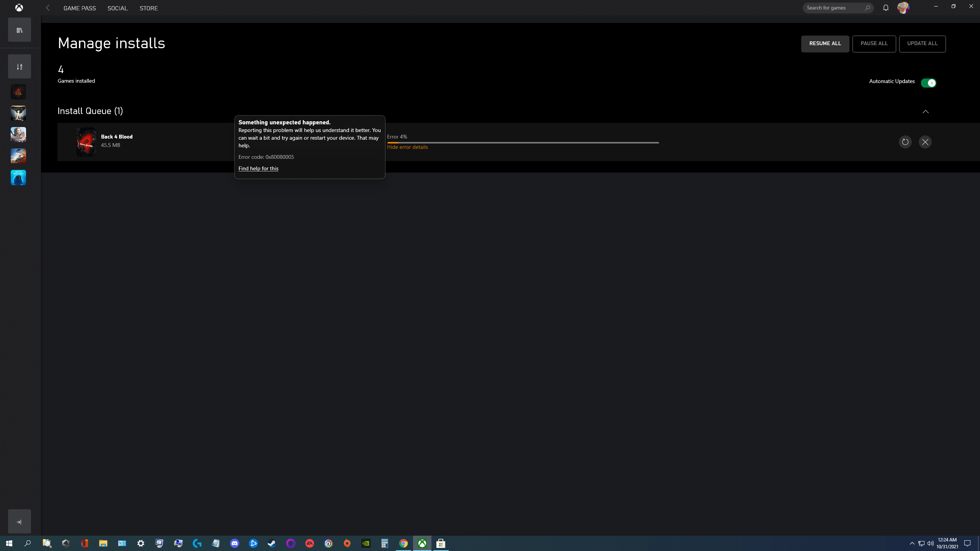980x551 pixels.
Task: Click the Sort/Filter sidebar icon
Action: coord(19,66)
